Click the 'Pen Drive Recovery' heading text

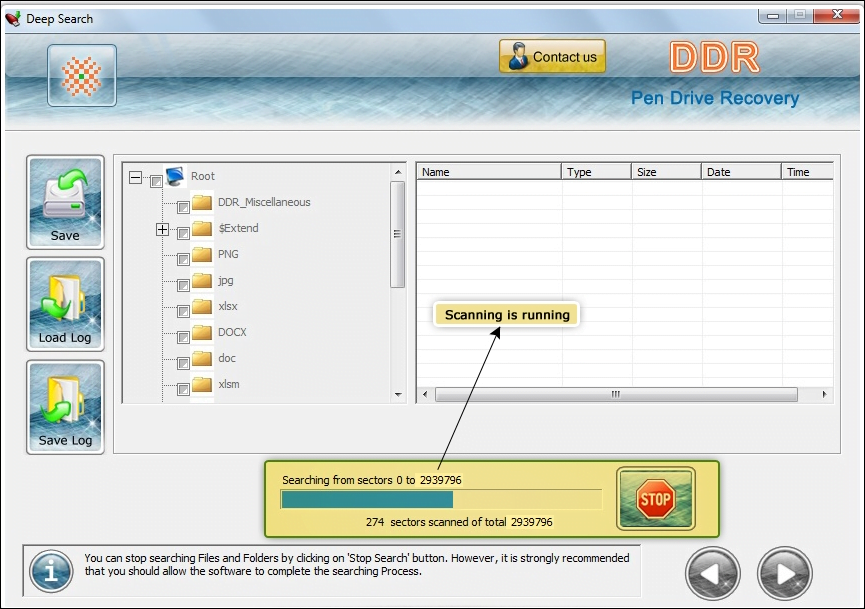[x=715, y=98]
